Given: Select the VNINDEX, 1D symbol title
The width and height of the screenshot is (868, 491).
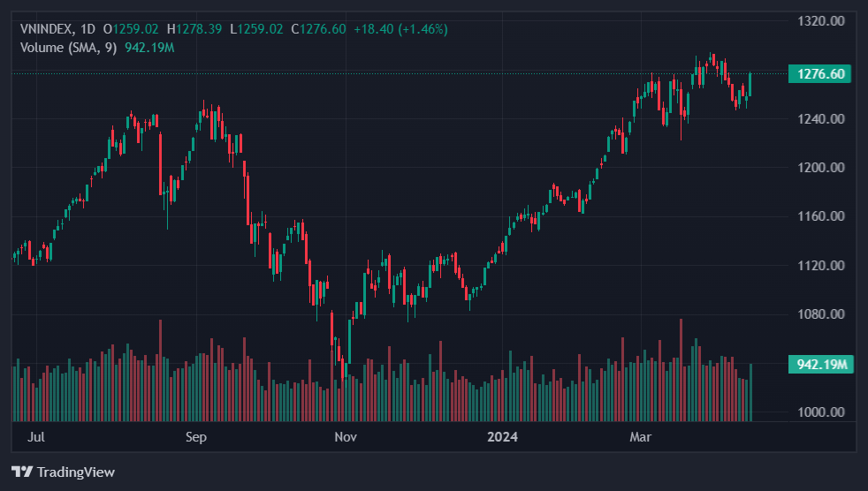Looking at the screenshot, I should click(57, 29).
